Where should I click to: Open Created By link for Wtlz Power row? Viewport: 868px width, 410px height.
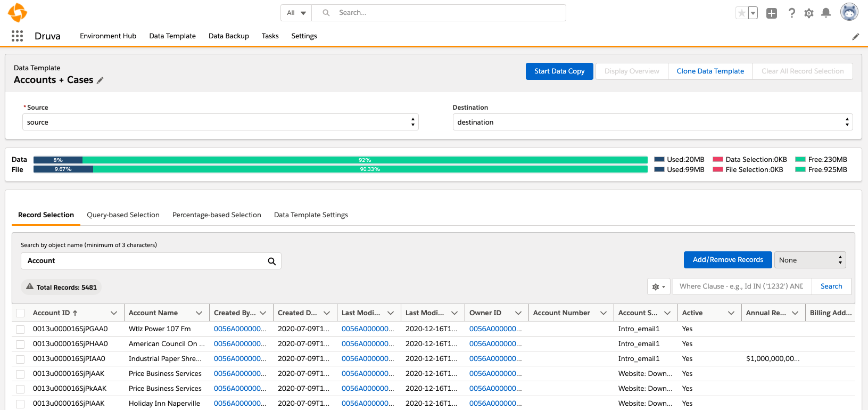240,329
